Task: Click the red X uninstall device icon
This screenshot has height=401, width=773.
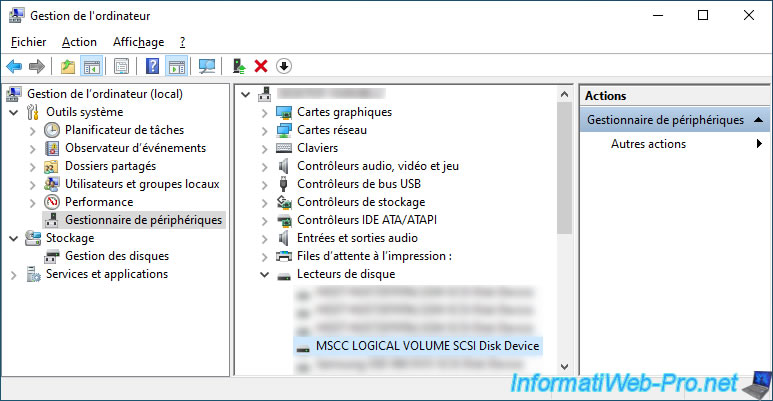Action: click(x=261, y=66)
